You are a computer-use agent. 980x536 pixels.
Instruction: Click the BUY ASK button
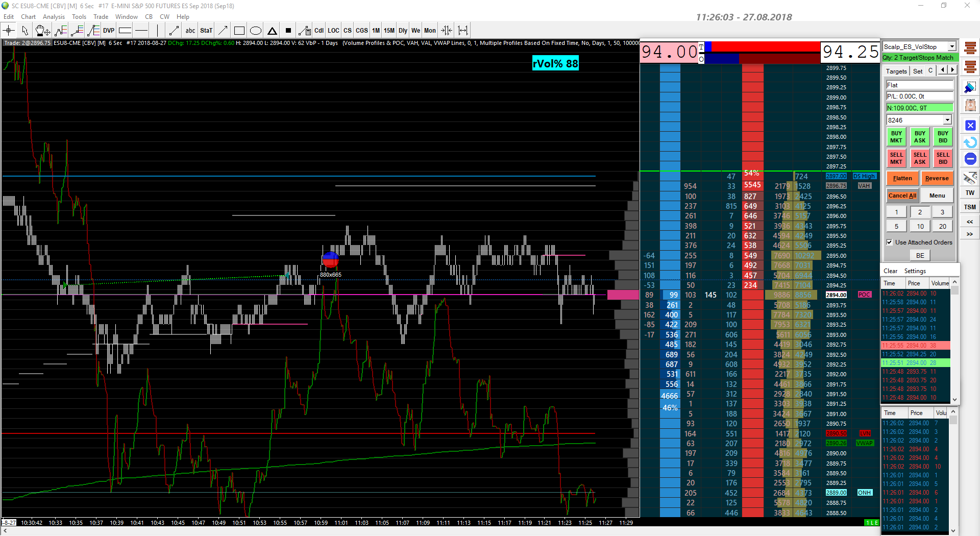point(920,137)
